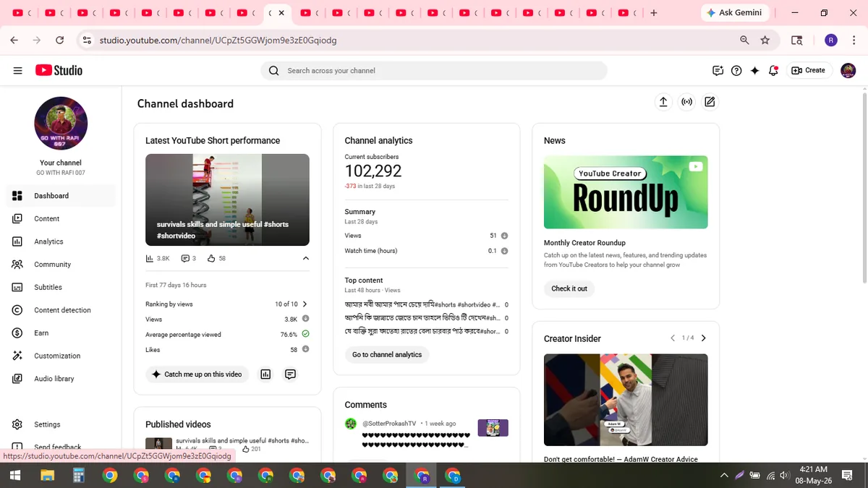Open the Windows Start button
Screen dimensions: 868x488
pyautogui.click(x=14, y=475)
